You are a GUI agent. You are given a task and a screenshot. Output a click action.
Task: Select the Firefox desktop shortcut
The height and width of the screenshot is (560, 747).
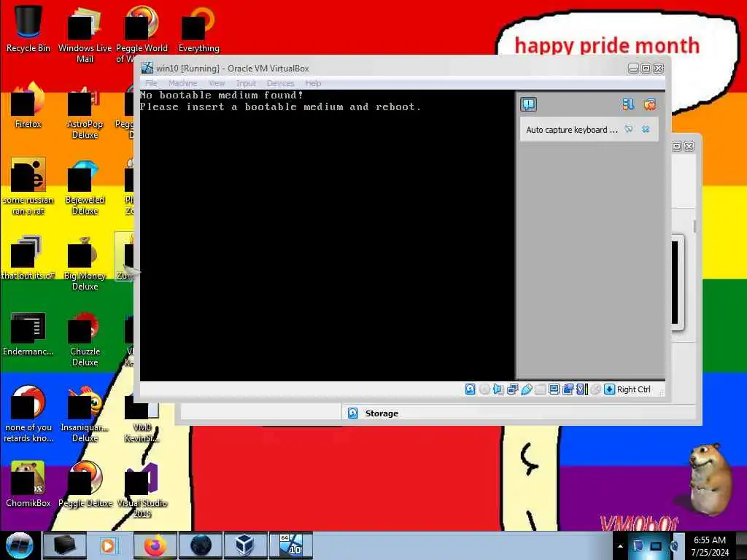coord(28,105)
